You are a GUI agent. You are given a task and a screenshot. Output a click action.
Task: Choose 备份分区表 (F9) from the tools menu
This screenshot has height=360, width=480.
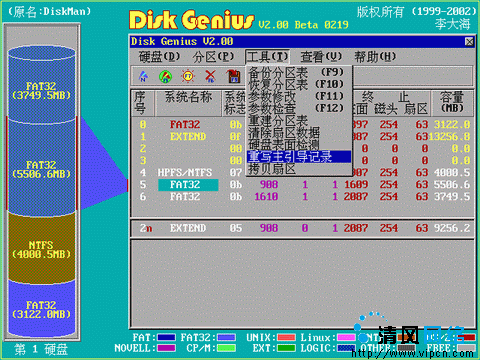[x=296, y=72]
